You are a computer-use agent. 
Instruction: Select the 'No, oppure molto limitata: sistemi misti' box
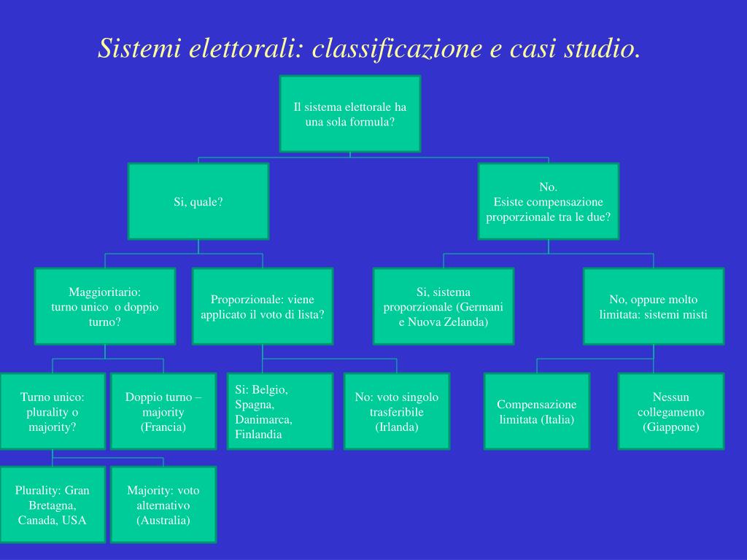pos(654,306)
